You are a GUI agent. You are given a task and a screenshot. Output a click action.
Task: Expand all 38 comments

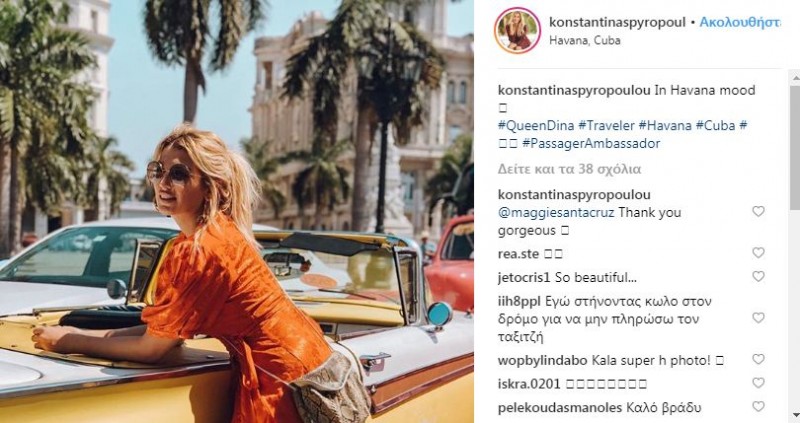569,169
